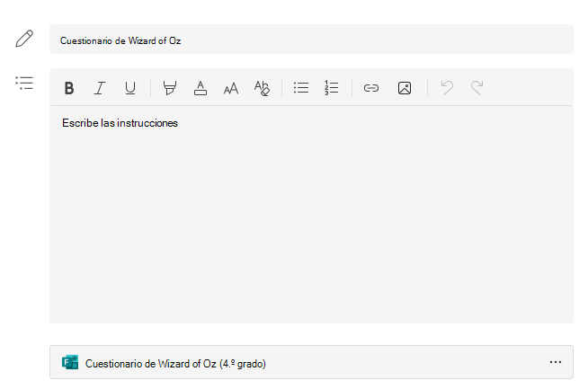Toggle underline formatting
The height and width of the screenshot is (389, 588).
pyautogui.click(x=130, y=88)
